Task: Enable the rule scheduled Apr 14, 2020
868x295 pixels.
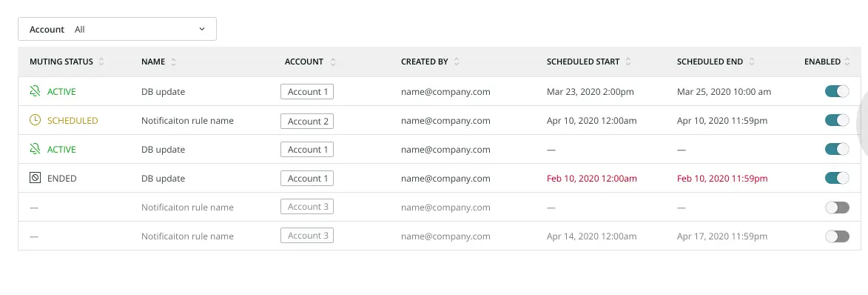Action: click(x=837, y=236)
